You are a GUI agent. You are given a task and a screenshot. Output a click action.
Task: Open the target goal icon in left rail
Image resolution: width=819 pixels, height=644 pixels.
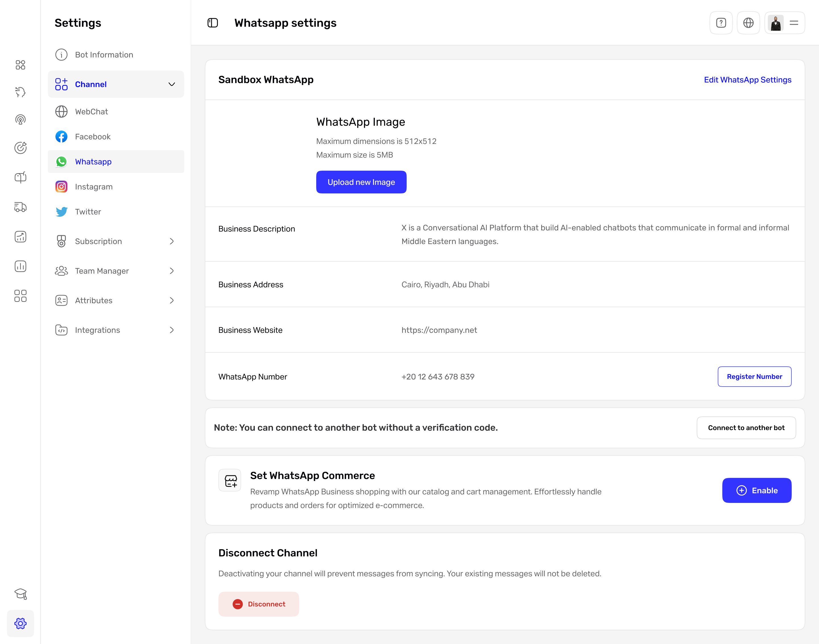click(20, 148)
